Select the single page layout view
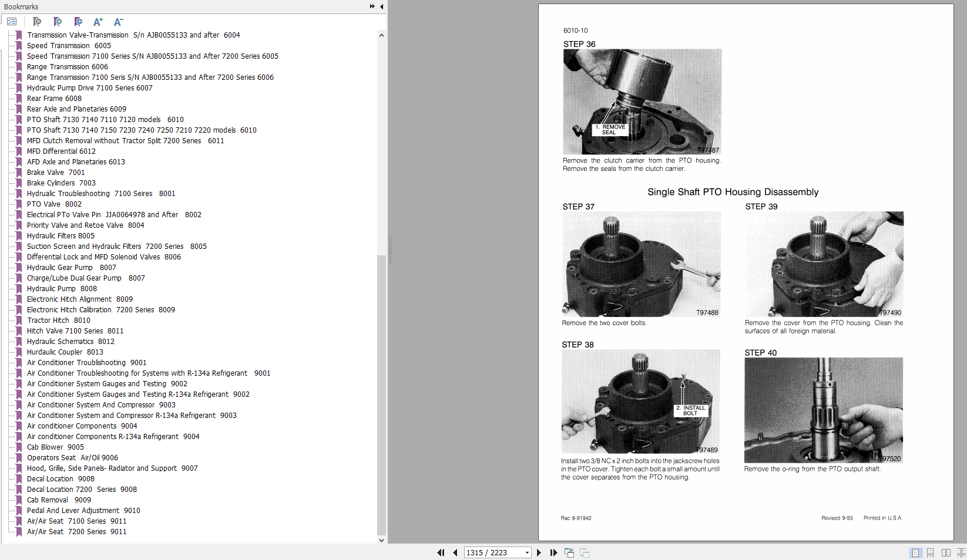This screenshot has height=560, width=967. [915, 552]
